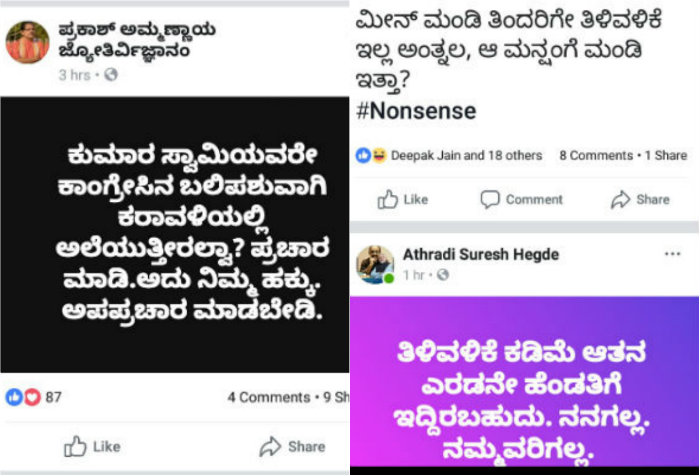
Task: Open Comment on the #Nonsense post
Action: coord(521,199)
